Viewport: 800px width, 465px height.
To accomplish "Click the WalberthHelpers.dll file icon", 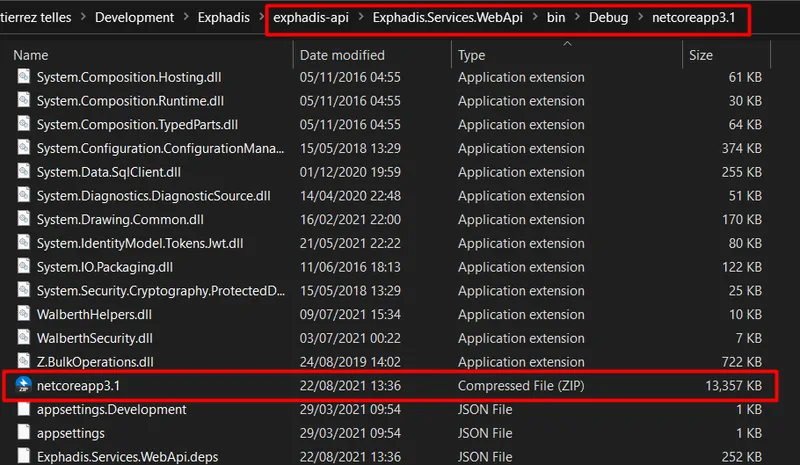I will pyautogui.click(x=23, y=314).
